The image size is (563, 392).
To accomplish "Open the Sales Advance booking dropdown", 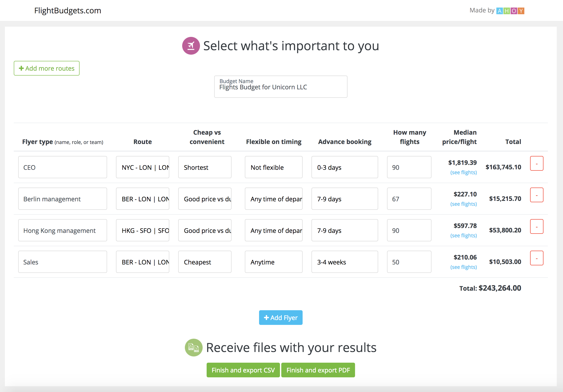I will pyautogui.click(x=344, y=262).
